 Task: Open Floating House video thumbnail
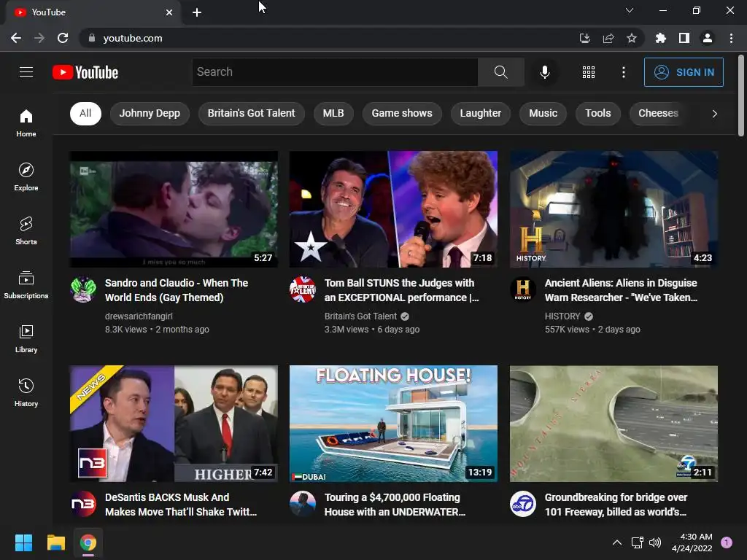[x=393, y=424]
